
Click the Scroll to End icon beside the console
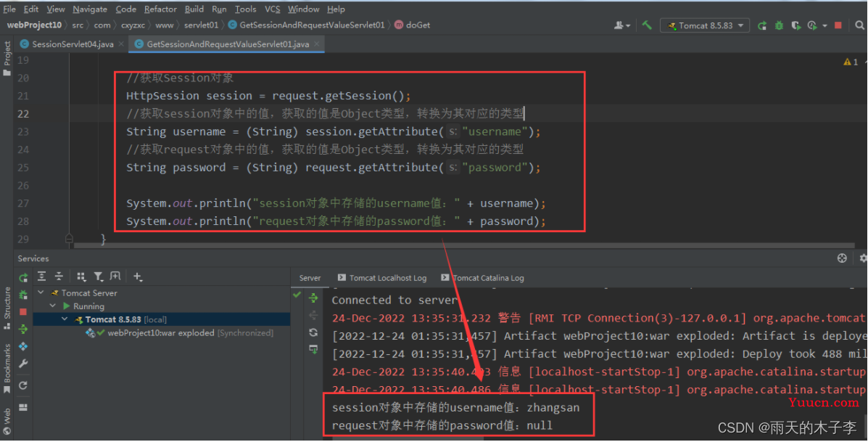click(313, 350)
